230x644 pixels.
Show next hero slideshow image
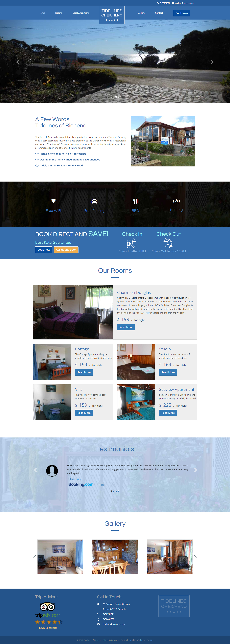pyautogui.click(x=212, y=62)
